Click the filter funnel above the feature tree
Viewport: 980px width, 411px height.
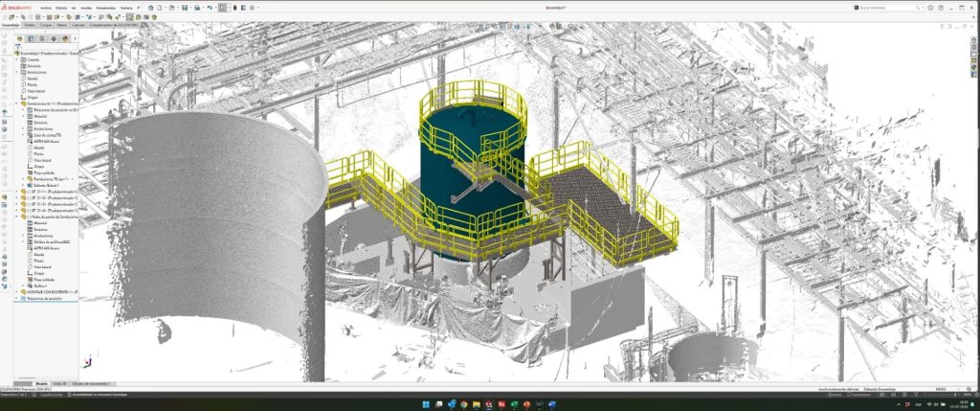tap(17, 47)
